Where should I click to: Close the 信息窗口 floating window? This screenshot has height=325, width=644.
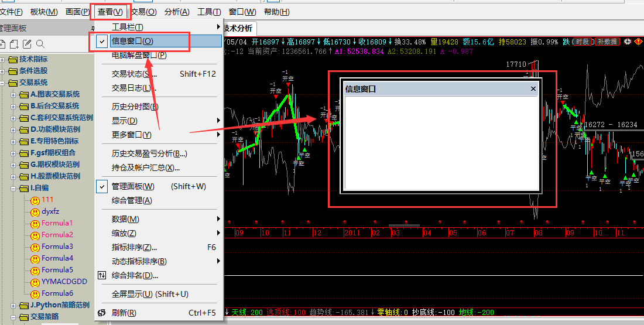[533, 89]
